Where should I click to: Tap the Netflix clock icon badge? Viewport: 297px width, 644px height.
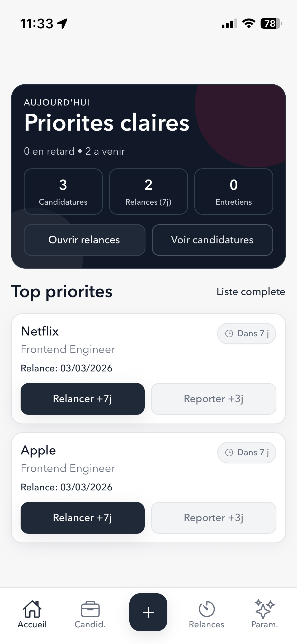(x=229, y=333)
